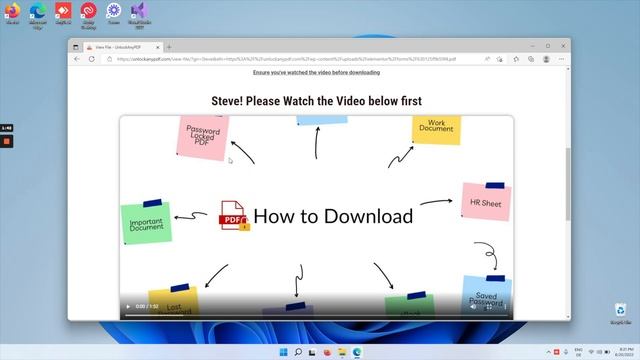Click the tab actions icon in Edge
The height and width of the screenshot is (360, 640).
point(76,47)
